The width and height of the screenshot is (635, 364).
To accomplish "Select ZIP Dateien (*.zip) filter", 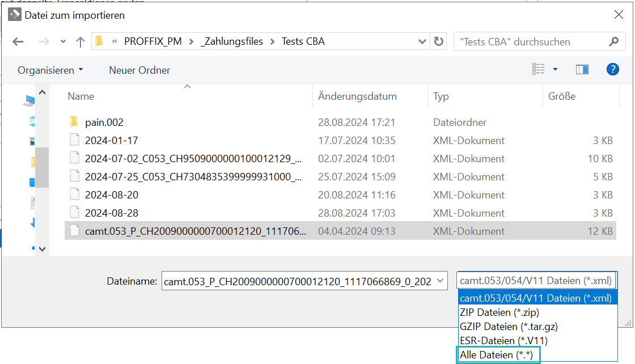I will tap(538, 312).
